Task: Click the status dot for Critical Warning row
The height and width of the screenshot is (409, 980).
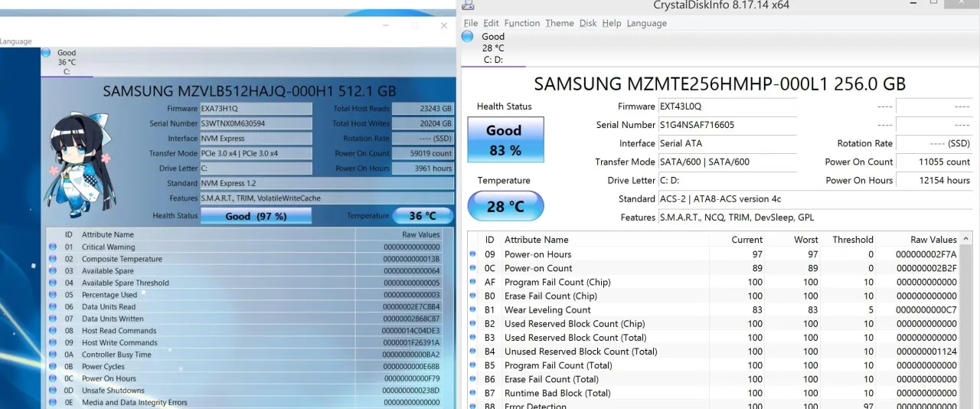Action: pyautogui.click(x=53, y=247)
